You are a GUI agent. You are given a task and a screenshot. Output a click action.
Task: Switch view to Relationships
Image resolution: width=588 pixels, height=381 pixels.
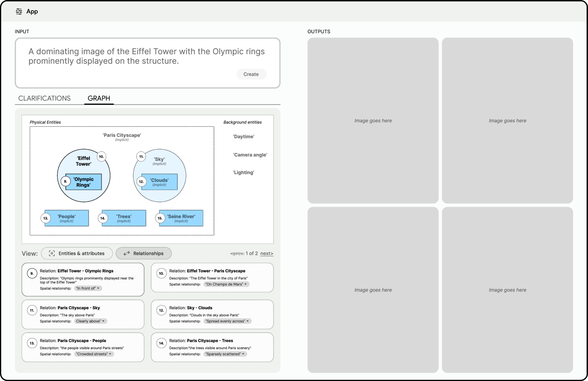coord(144,254)
